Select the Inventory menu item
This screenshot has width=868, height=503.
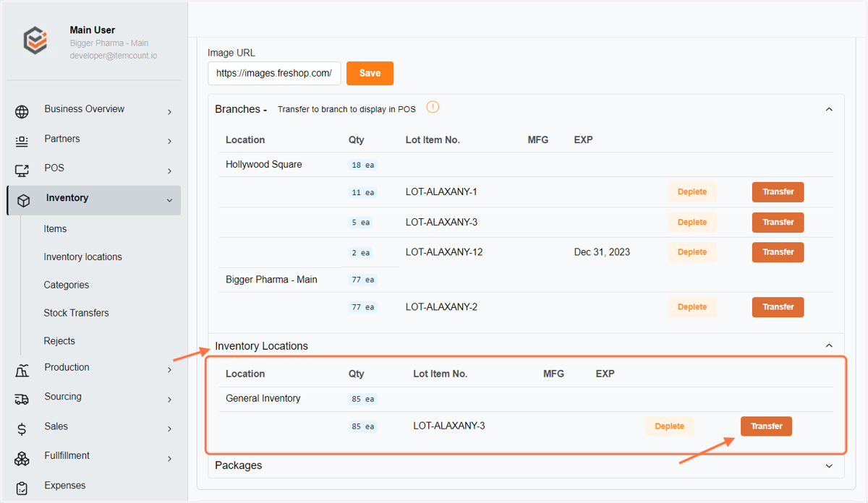point(94,200)
